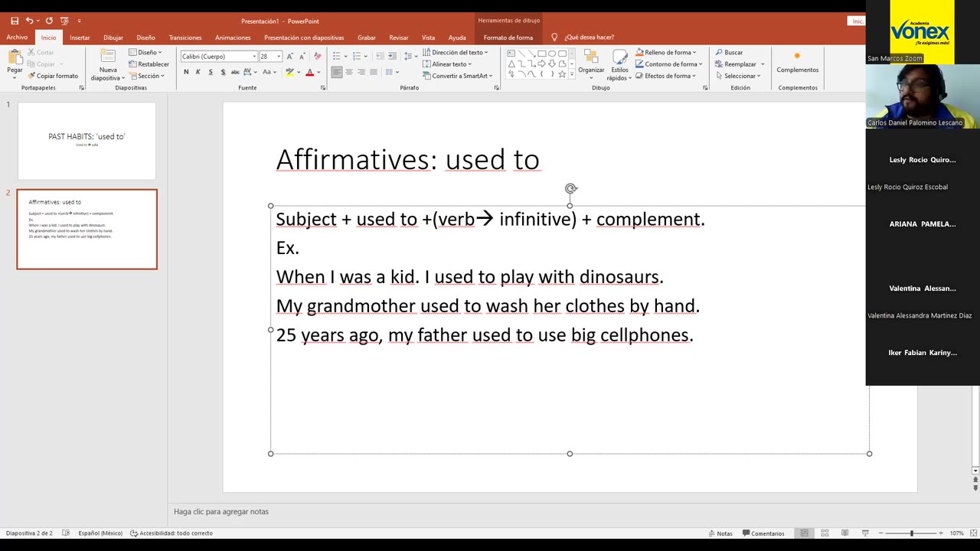The height and width of the screenshot is (551, 980).
Task: Fit slide to current window icon
Action: click(973, 533)
